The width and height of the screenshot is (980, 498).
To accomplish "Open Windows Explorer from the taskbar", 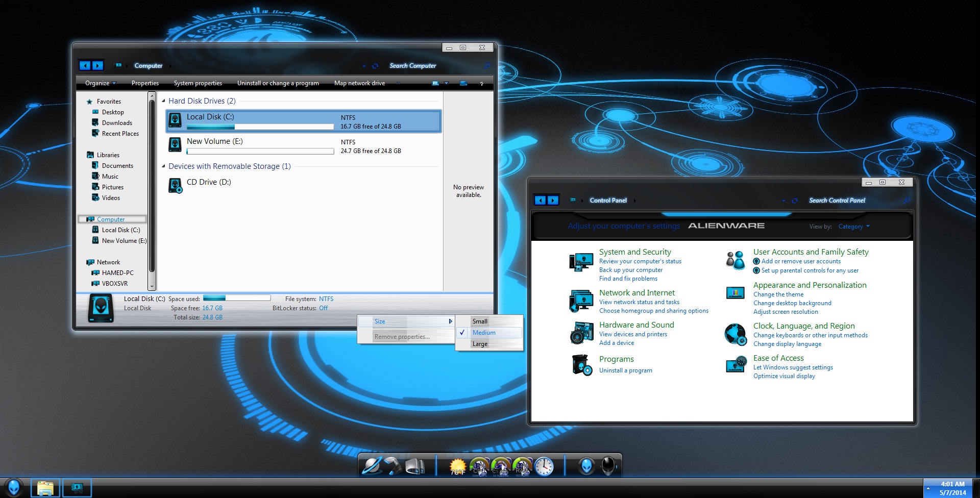I will pos(45,488).
